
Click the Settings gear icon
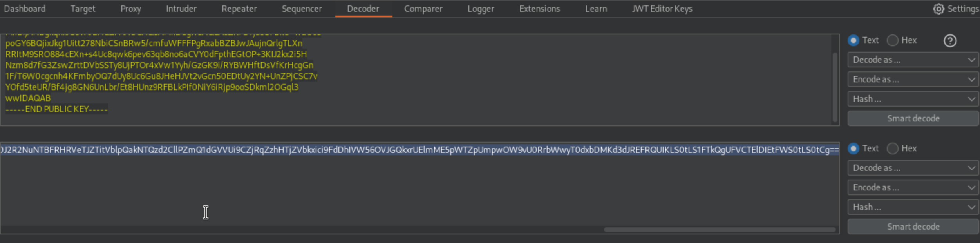click(x=938, y=9)
